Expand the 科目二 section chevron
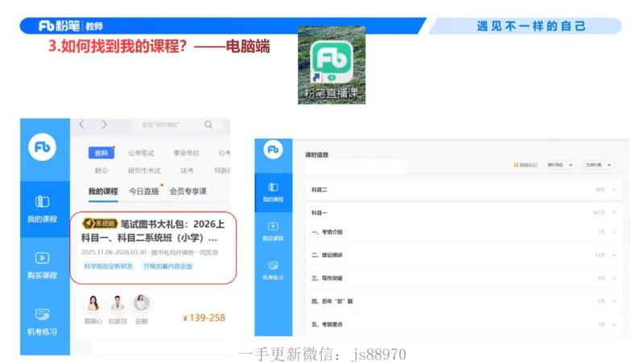 pos(614,190)
